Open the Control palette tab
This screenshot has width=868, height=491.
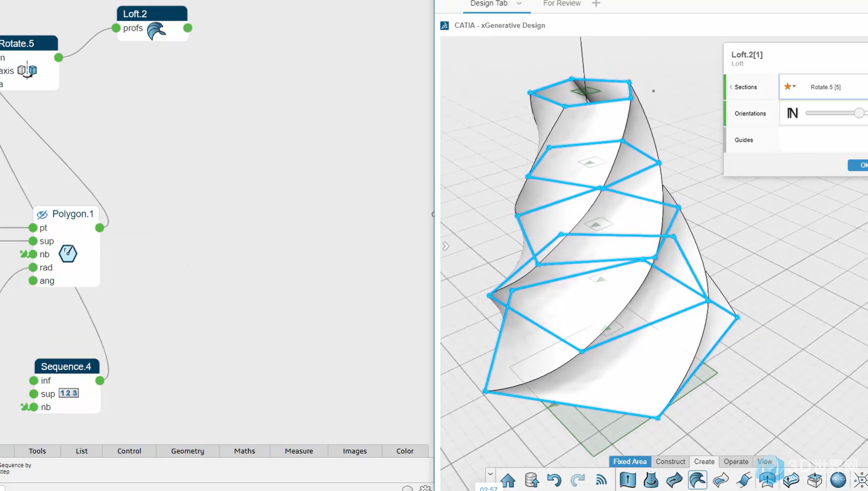(x=129, y=451)
